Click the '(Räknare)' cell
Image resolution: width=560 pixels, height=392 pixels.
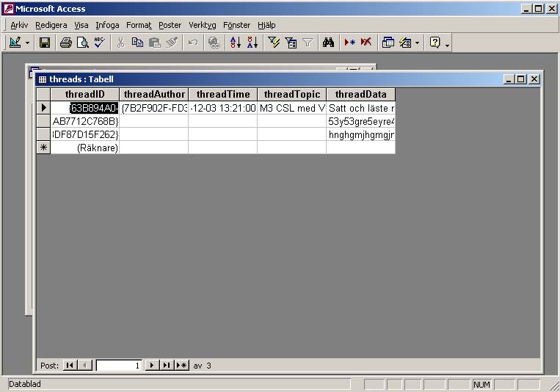84,148
